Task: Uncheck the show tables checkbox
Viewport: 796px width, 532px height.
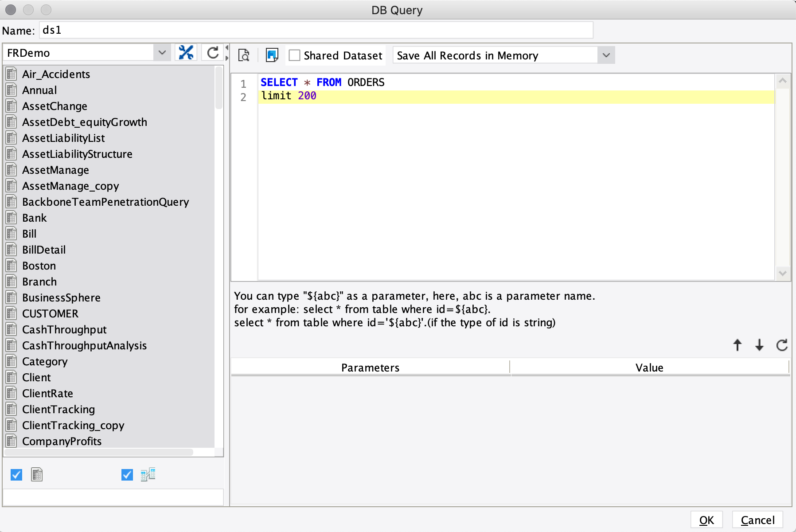Action: [x=16, y=475]
